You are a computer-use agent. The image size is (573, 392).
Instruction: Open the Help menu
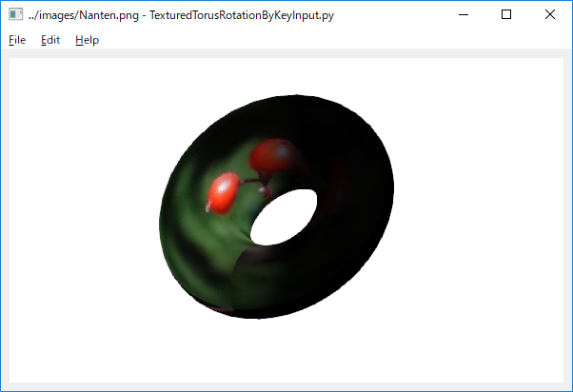[x=87, y=40]
